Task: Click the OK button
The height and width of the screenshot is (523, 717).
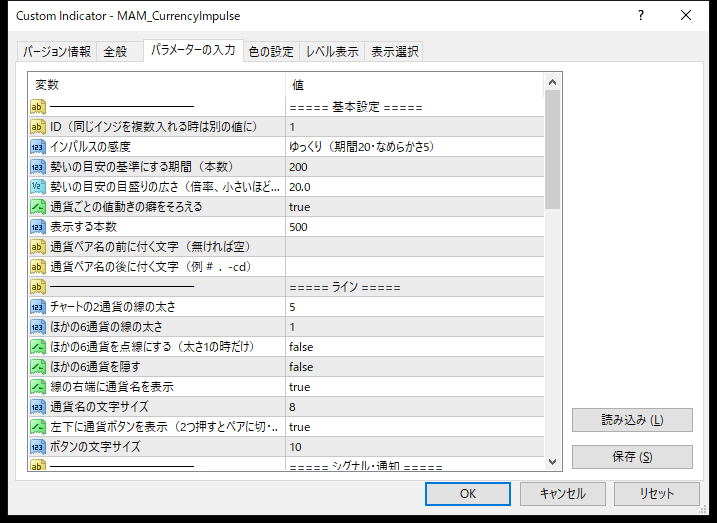Action: click(x=468, y=494)
